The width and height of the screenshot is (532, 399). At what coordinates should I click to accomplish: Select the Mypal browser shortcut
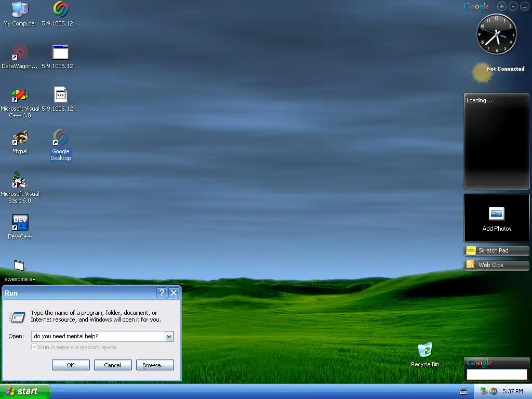20,142
